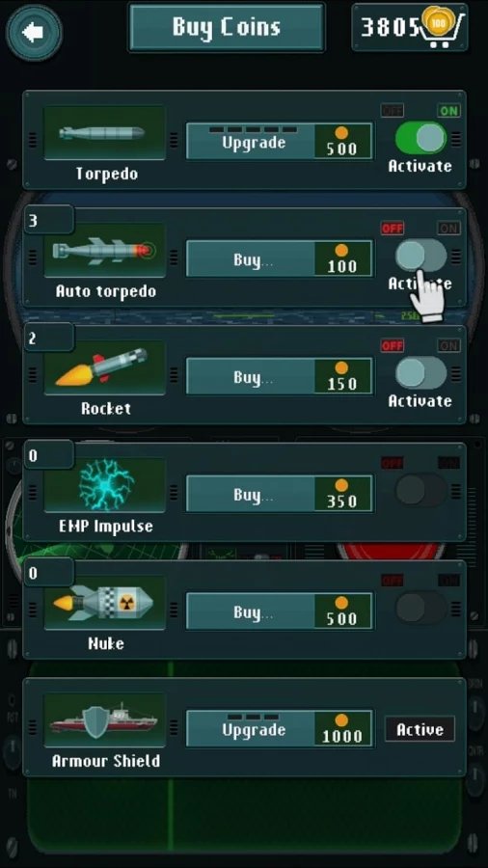
Task: Buy a Rocket for 150 coins
Action: tap(280, 376)
